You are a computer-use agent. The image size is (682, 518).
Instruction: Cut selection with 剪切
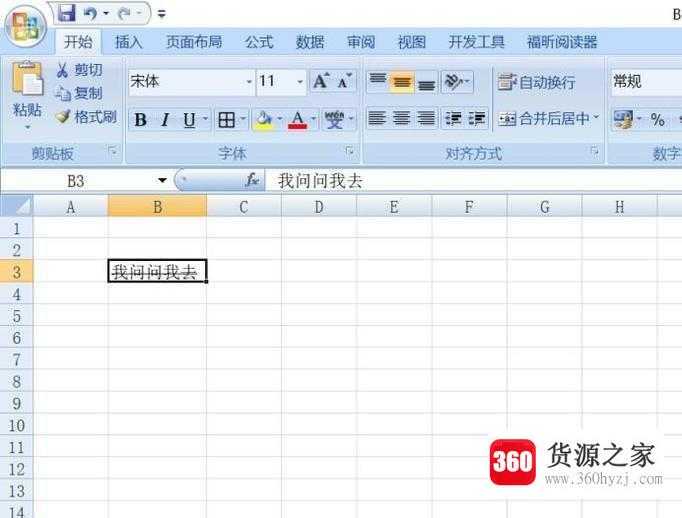[x=80, y=70]
